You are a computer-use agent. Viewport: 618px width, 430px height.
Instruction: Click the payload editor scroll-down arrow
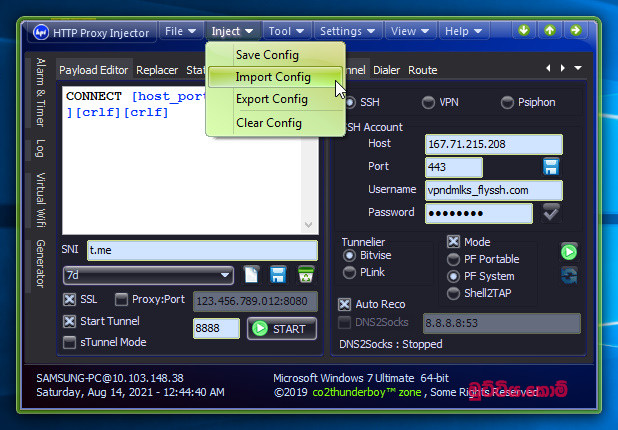(x=309, y=225)
